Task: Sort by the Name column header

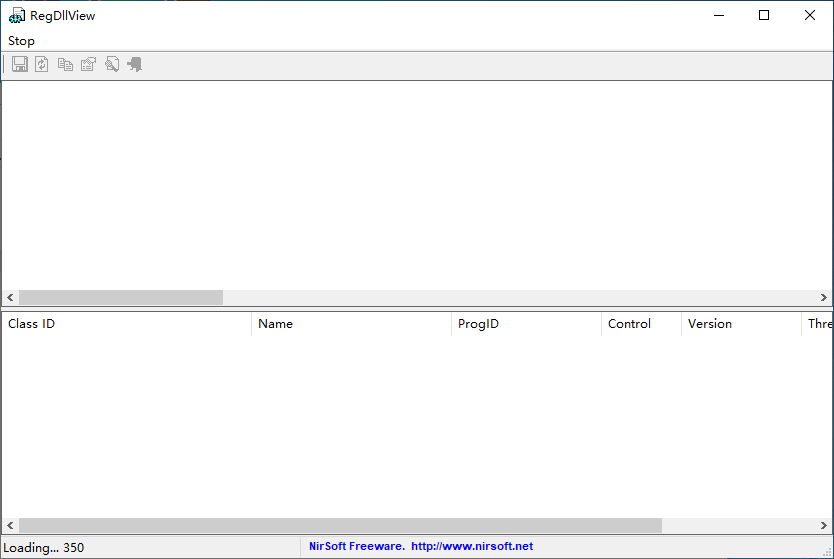Action: 350,324
